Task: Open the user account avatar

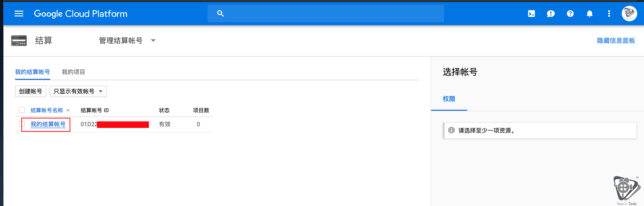Action: click(629, 14)
